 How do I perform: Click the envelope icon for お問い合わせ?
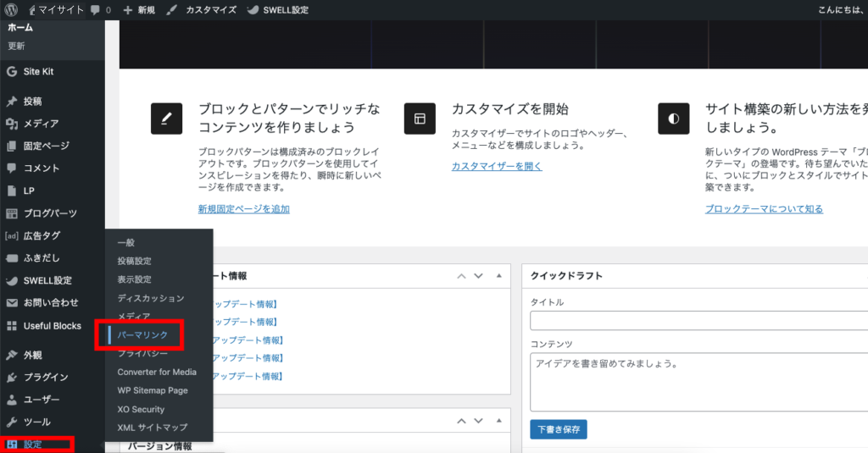(12, 302)
